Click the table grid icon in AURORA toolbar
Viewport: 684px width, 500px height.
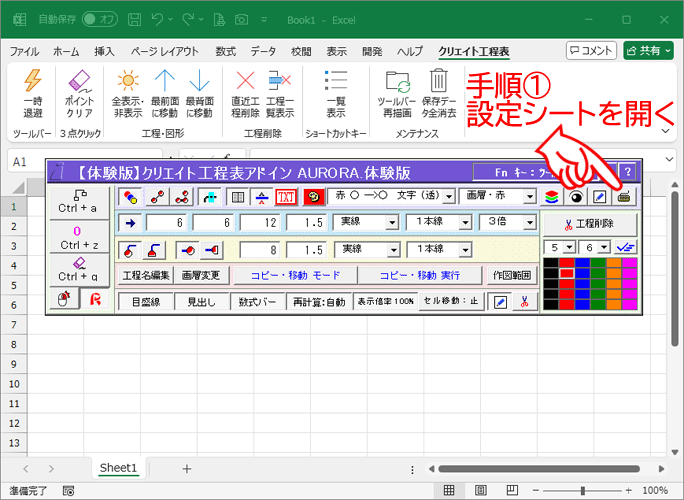(238, 197)
